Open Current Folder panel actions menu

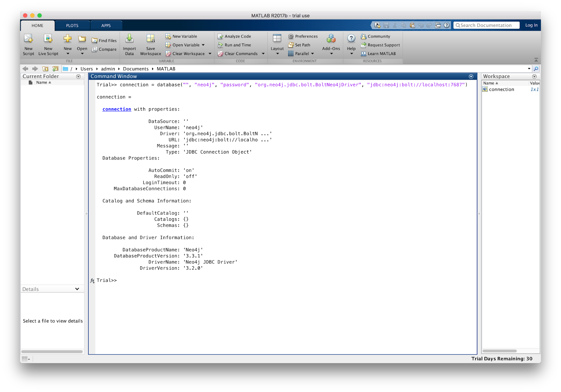coord(79,76)
